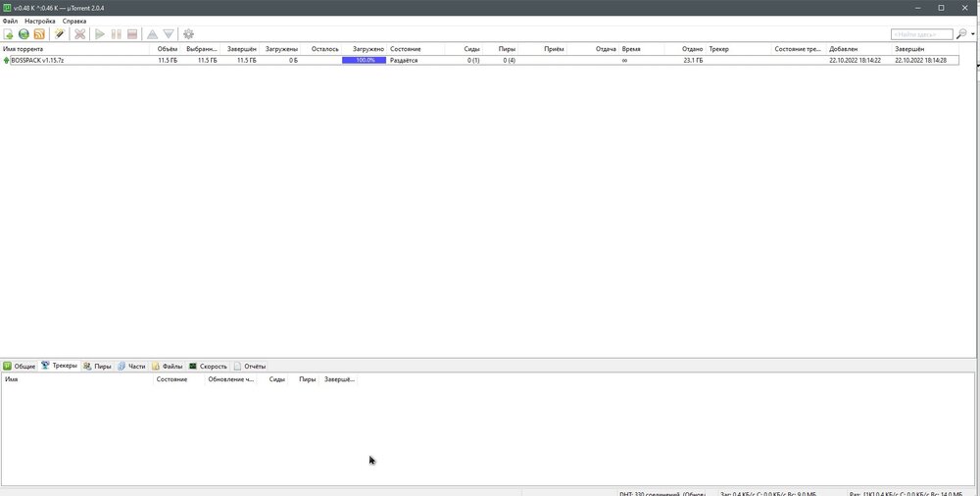Open the RSS feeds toolbar icon
Image resolution: width=980 pixels, height=496 pixels.
(39, 34)
